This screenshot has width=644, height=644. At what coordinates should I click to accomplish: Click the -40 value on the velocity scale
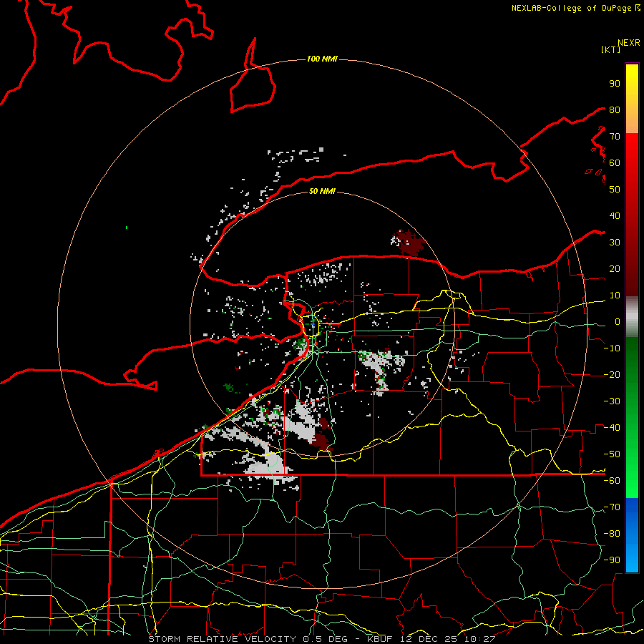(x=612, y=428)
